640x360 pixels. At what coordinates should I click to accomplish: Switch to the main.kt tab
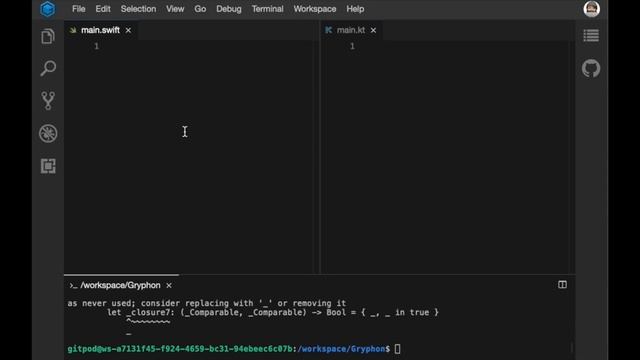[351, 30]
